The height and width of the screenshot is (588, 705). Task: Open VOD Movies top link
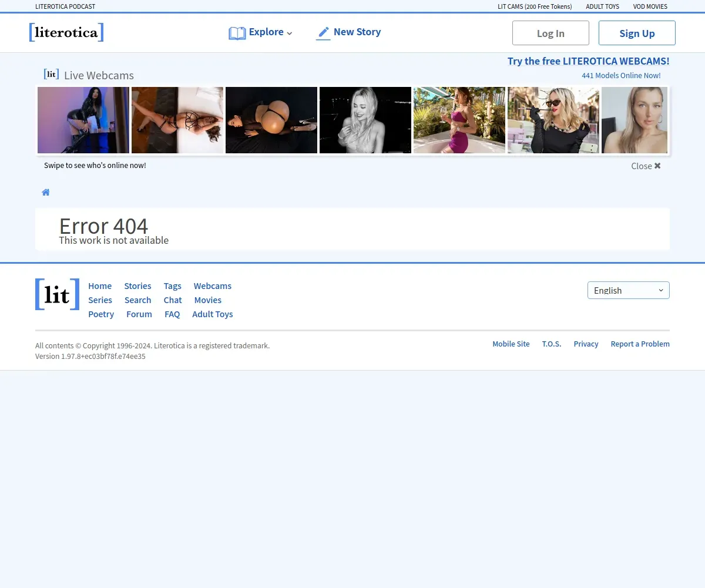coord(650,6)
